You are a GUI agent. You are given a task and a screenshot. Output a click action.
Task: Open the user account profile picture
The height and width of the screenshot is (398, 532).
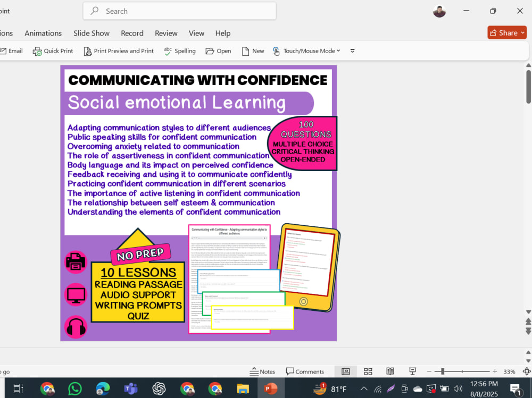[439, 11]
